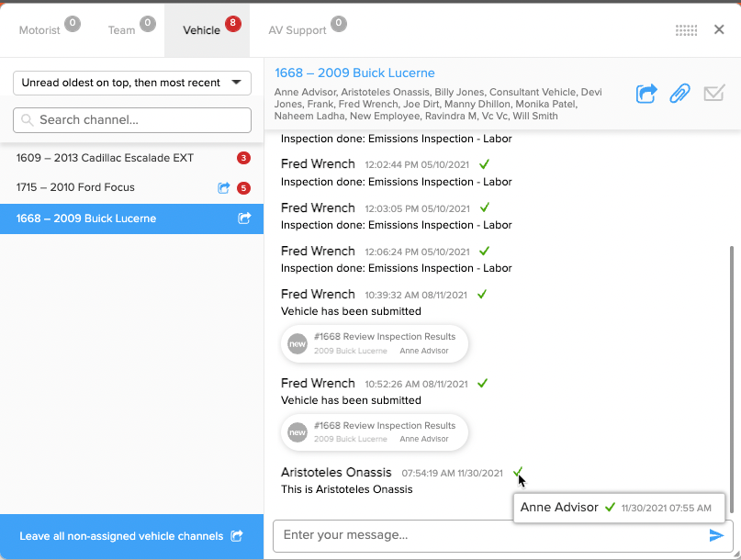Open first #1668 Review Inspection Results card
The height and width of the screenshot is (560, 741).
pos(375,343)
